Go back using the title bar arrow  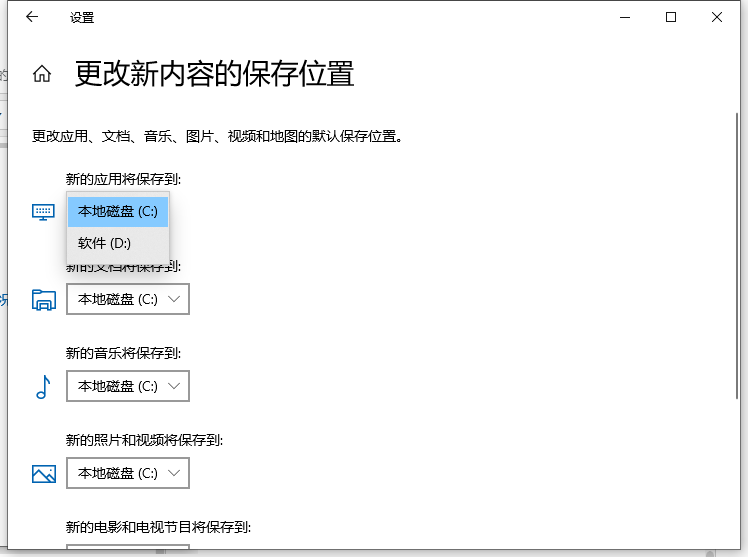click(x=32, y=17)
